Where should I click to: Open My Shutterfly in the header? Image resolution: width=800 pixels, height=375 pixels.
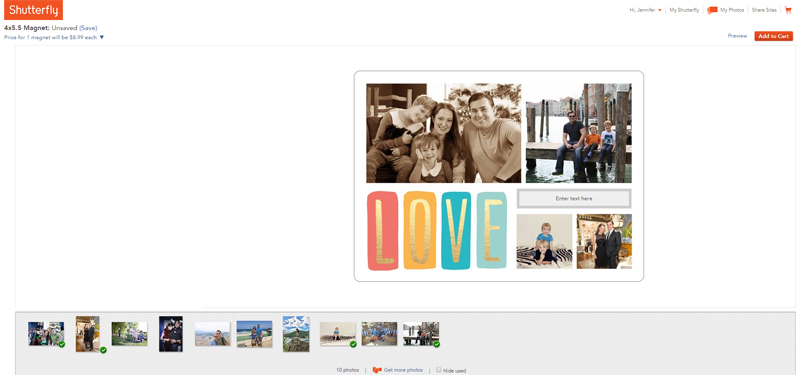684,10
